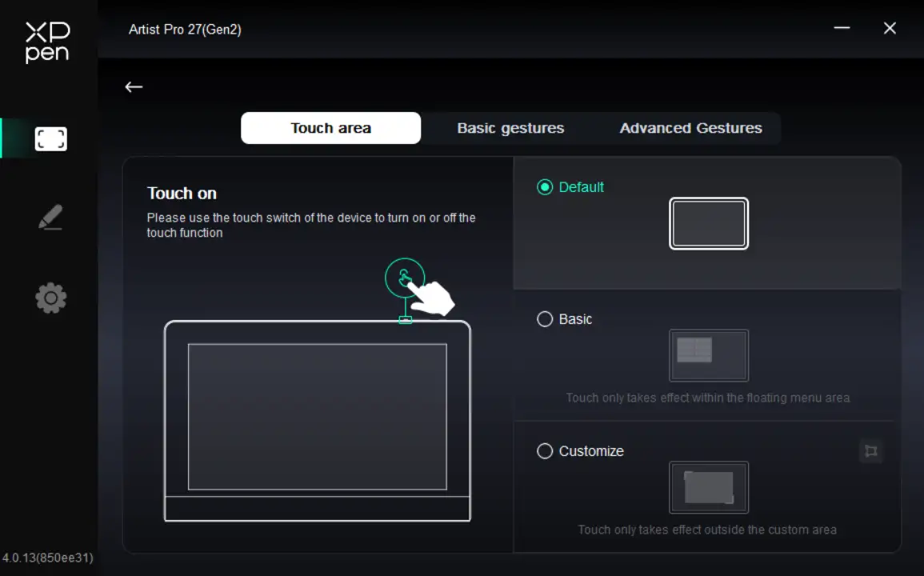This screenshot has width=924, height=576.
Task: Click the touch switch indicator on tablet
Action: pos(406,320)
